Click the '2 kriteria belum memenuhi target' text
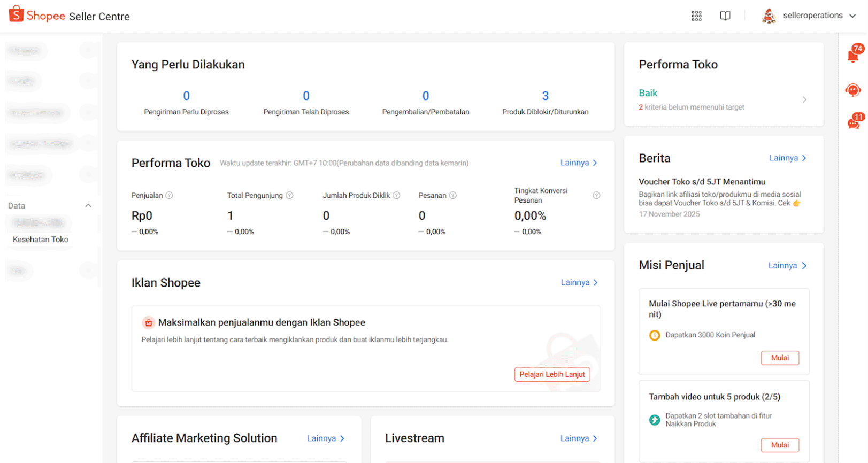868x463 pixels. [x=692, y=107]
